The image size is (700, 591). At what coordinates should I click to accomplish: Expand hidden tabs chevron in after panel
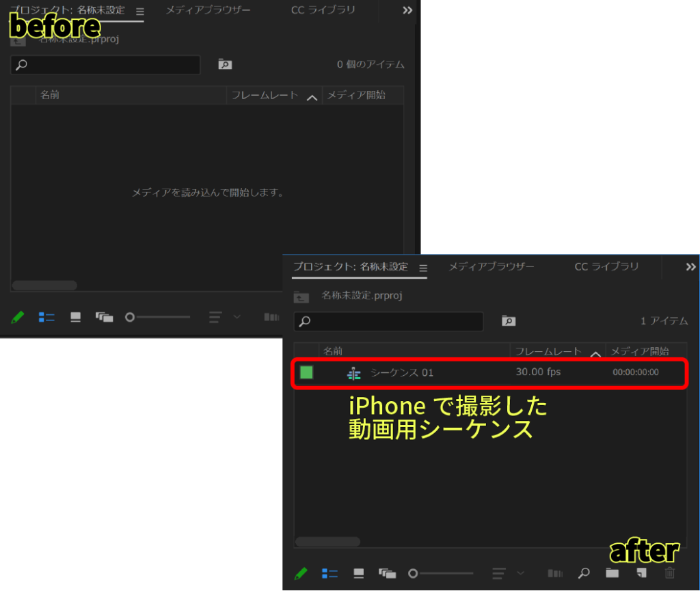point(690,267)
